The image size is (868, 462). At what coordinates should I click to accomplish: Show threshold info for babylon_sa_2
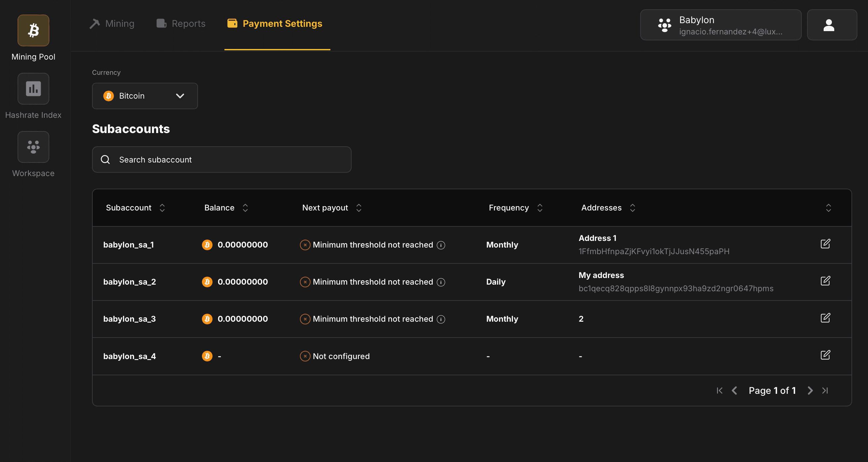click(x=441, y=282)
